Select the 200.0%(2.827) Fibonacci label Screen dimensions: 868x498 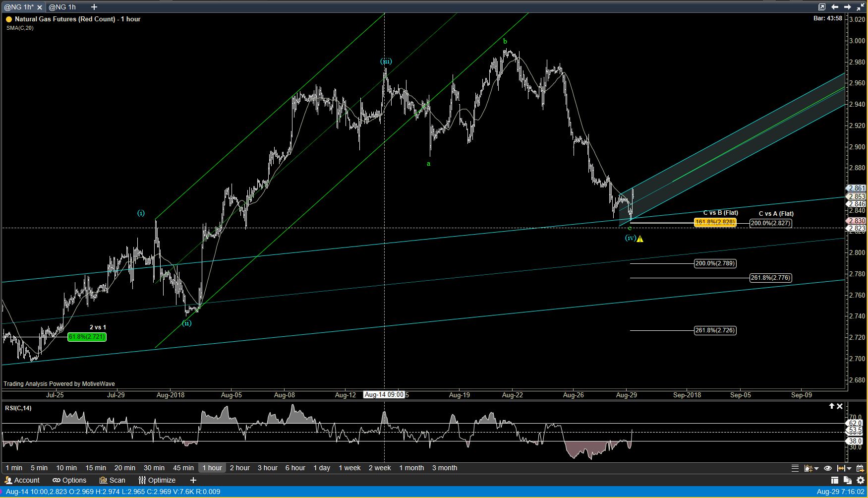pyautogui.click(x=771, y=223)
